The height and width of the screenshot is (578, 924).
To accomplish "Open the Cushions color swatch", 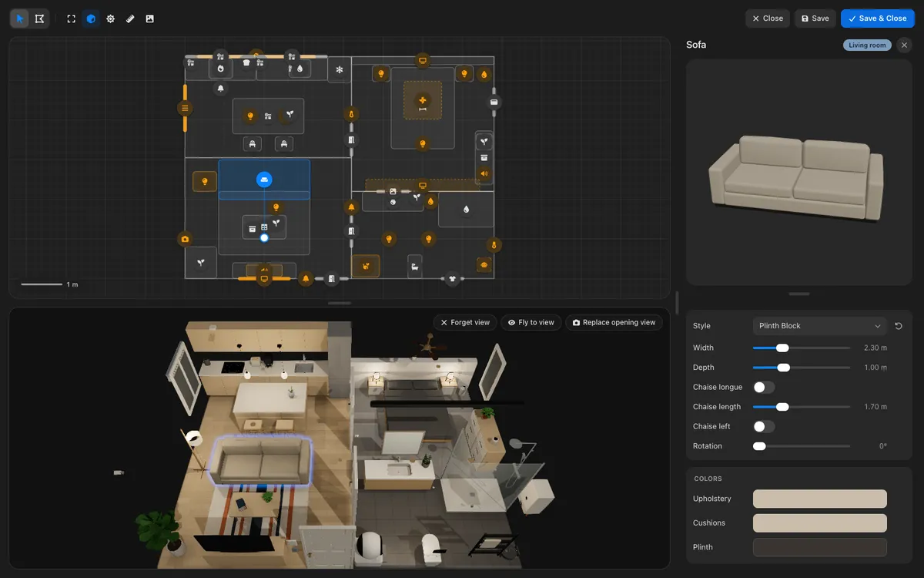I will click(x=820, y=523).
